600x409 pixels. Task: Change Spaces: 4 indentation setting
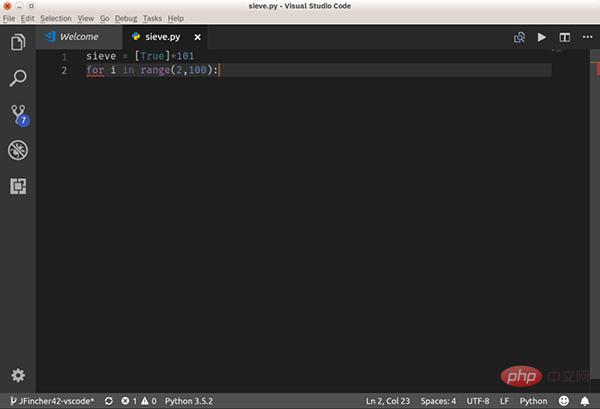438,401
